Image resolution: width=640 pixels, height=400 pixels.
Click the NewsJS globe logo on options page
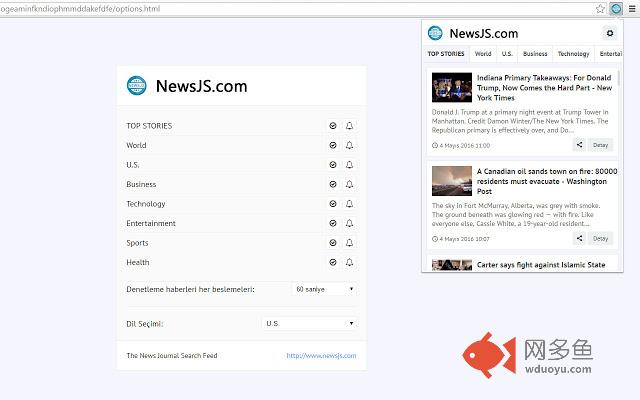(x=136, y=86)
